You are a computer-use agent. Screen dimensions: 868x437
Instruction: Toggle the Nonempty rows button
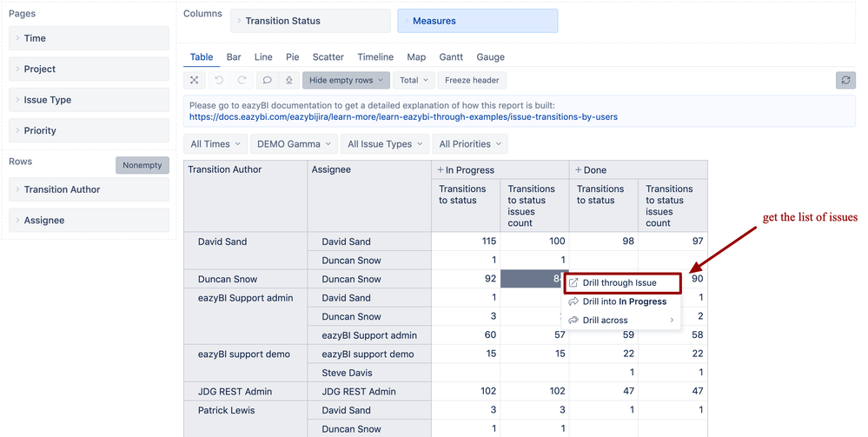[142, 165]
